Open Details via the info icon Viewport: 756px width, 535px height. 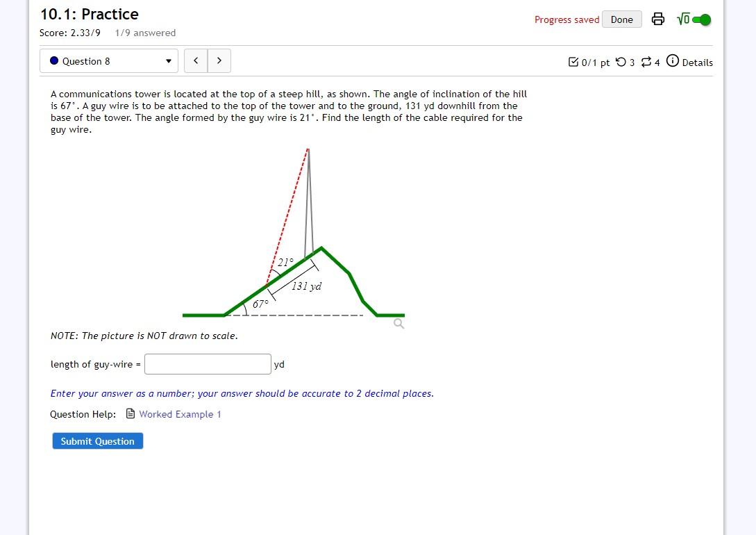672,63
